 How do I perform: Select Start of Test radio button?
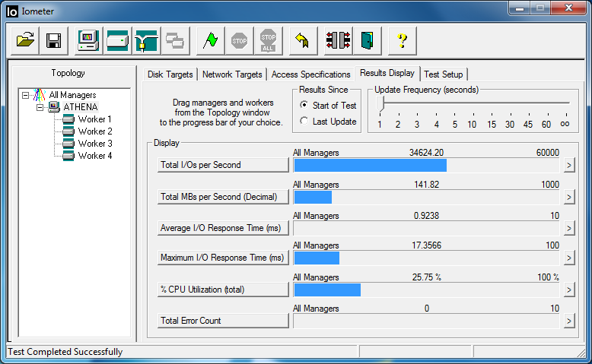pyautogui.click(x=304, y=105)
